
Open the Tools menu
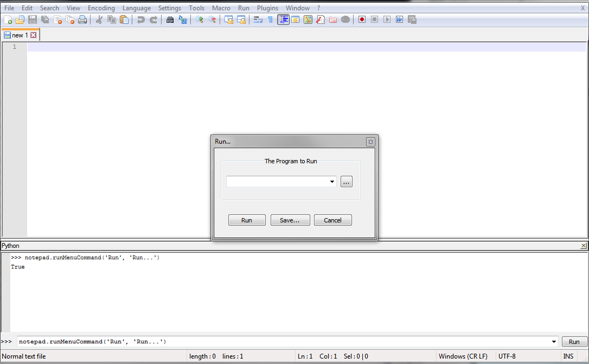click(196, 8)
